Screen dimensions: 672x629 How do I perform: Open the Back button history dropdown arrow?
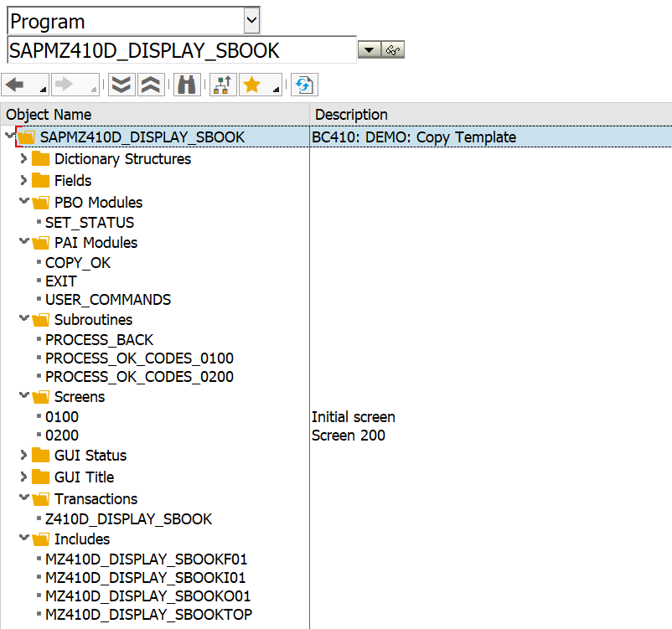(x=43, y=90)
